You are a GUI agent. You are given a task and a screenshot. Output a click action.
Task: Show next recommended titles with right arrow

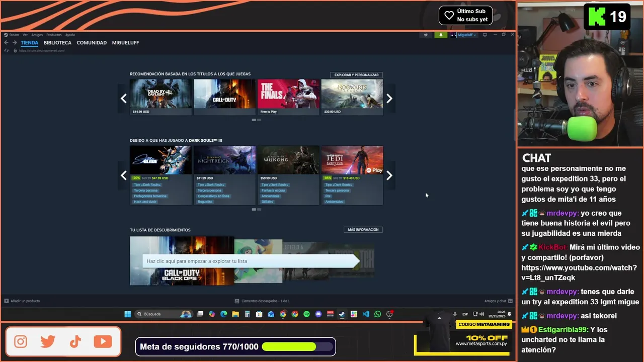[389, 99]
